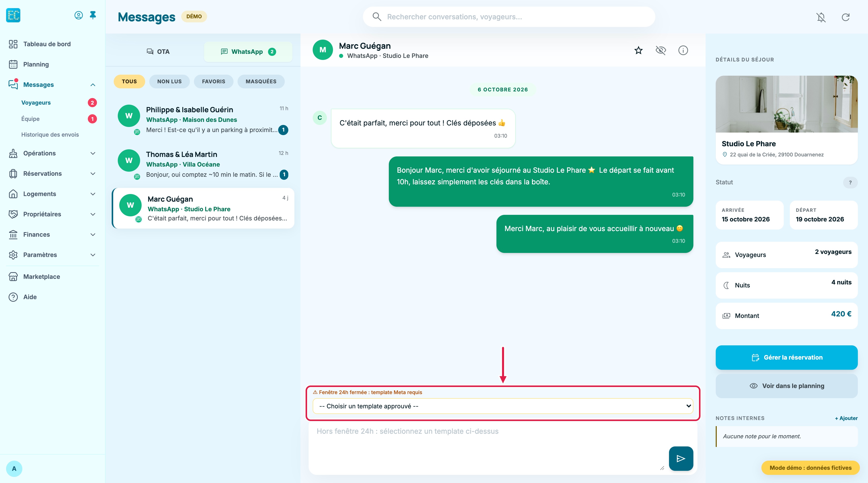Viewport: 868px width, 483px height.
Task: Select the FAVORIS filter
Action: click(x=214, y=82)
